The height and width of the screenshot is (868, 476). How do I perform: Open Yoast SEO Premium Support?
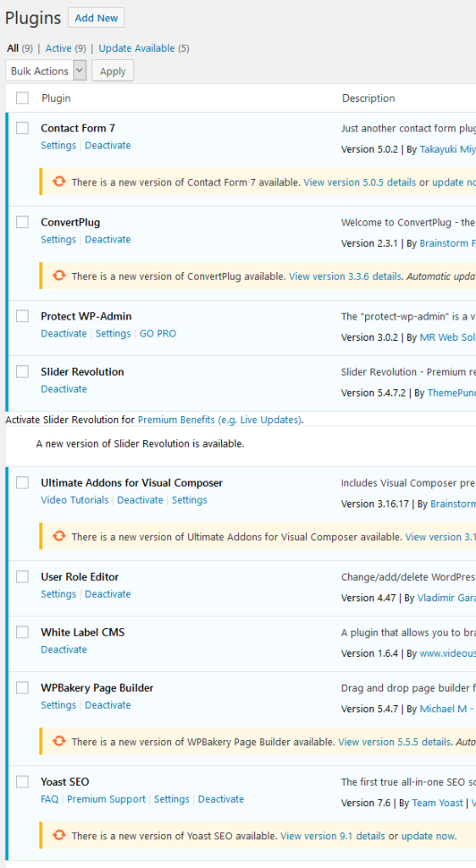(x=106, y=798)
